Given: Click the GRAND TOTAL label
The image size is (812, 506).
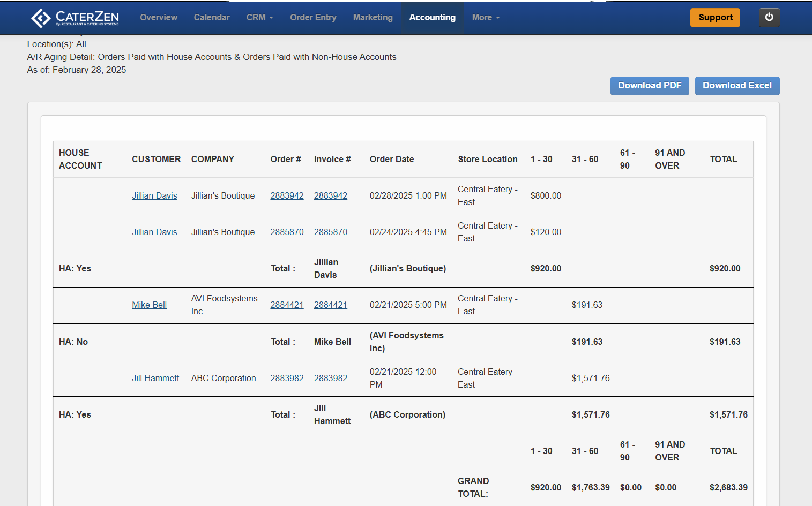Looking at the screenshot, I should [473, 488].
